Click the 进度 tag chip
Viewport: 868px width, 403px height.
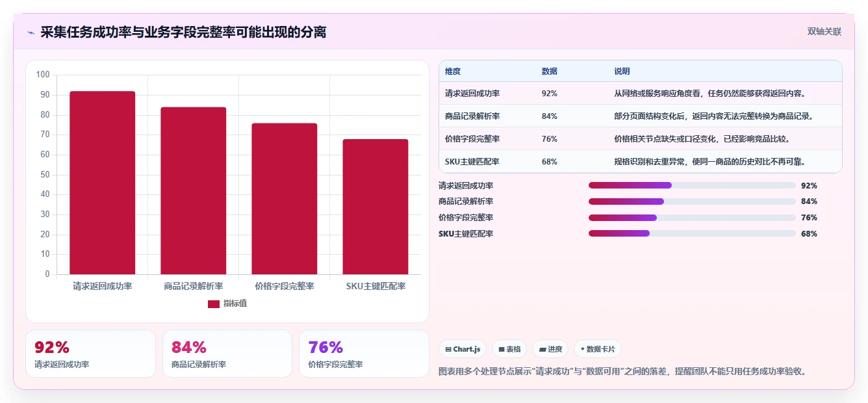[x=550, y=349]
